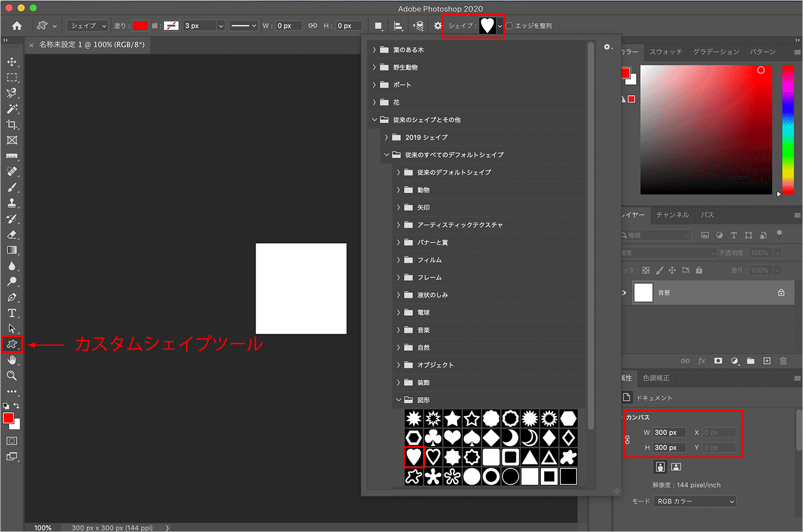
Task: Open the shape picker gear menu
Action: [607, 47]
